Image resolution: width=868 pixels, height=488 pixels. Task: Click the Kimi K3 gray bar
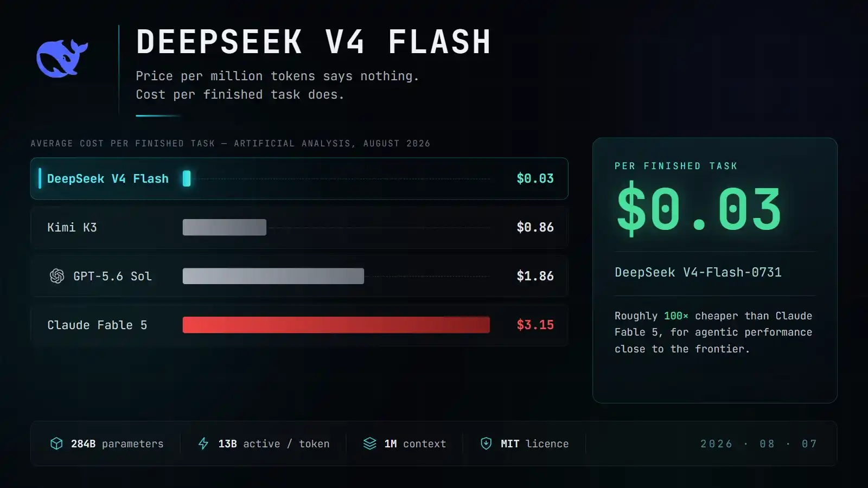225,227
